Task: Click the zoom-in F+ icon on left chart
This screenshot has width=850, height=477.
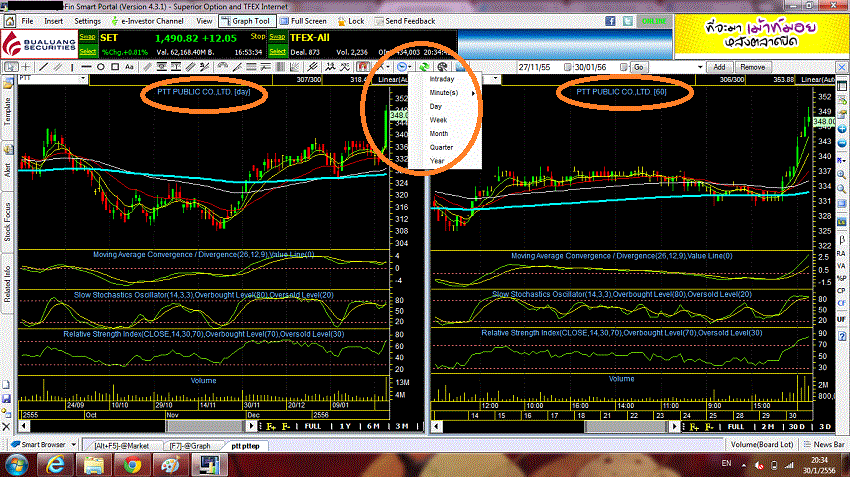Action: pyautogui.click(x=271, y=427)
